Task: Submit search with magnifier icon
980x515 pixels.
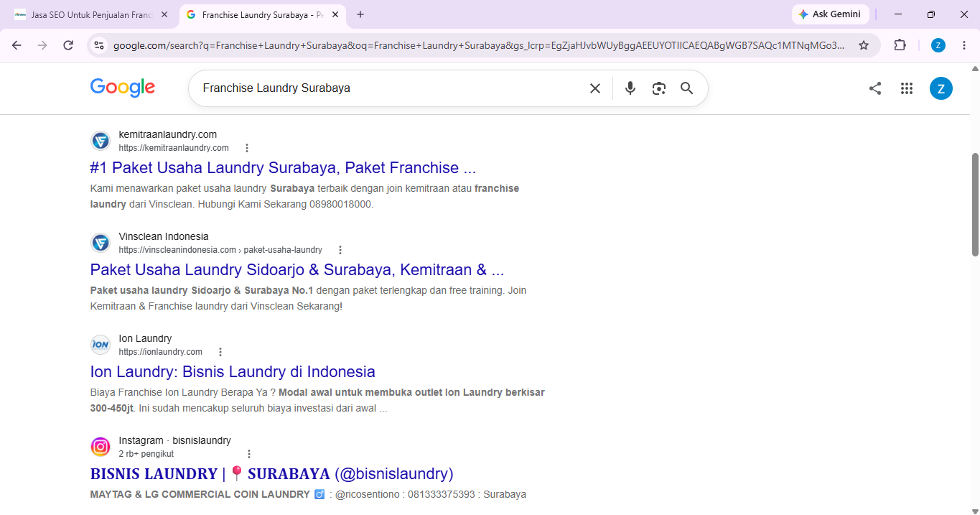Action: [x=686, y=88]
